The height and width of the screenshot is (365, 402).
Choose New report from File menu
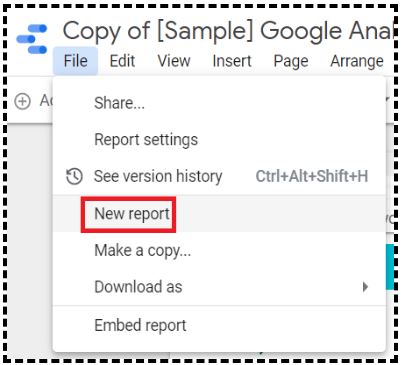219,214
